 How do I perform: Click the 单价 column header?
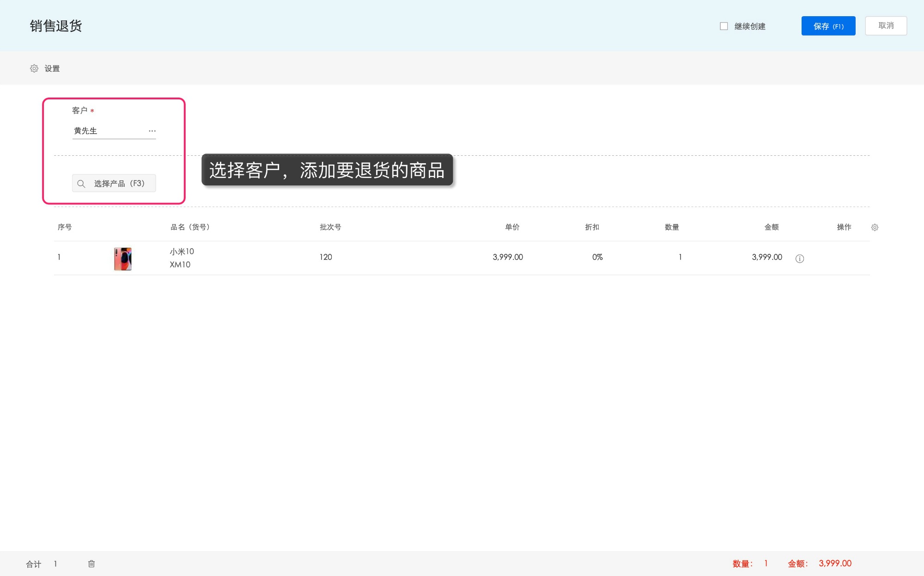coord(512,227)
